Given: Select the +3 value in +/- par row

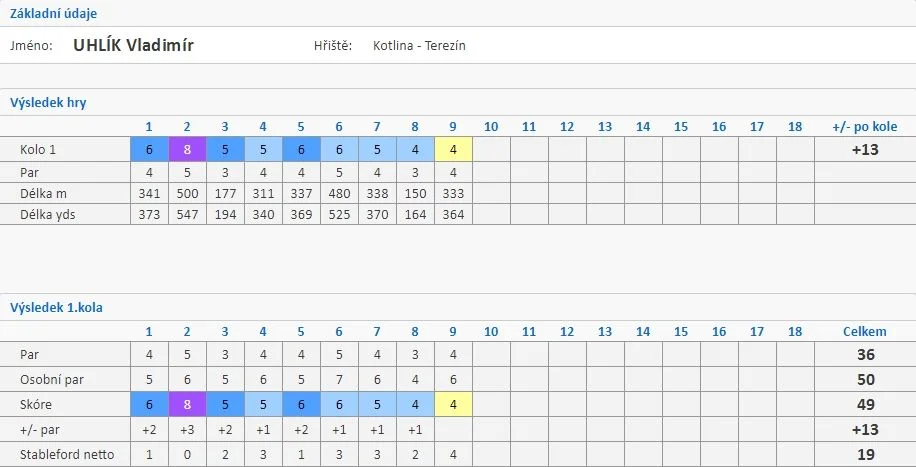Looking at the screenshot, I should point(187,430).
